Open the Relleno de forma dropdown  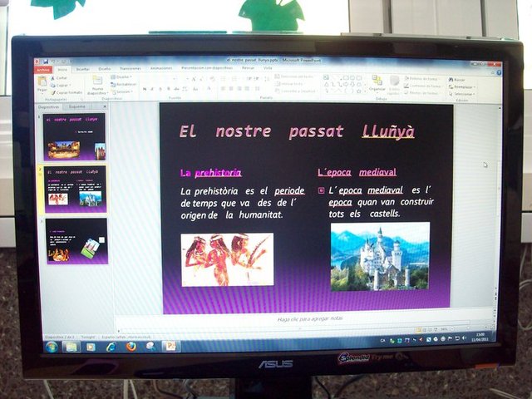tap(421, 78)
